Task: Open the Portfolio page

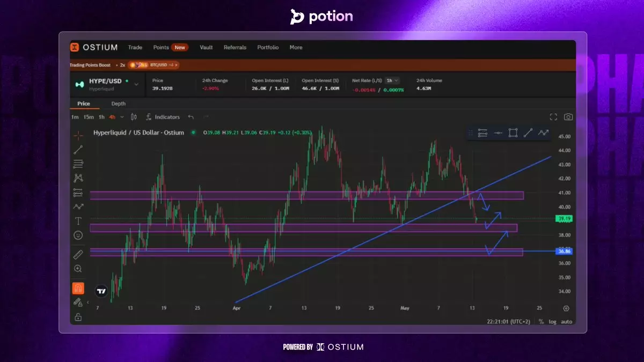Action: coord(268,47)
